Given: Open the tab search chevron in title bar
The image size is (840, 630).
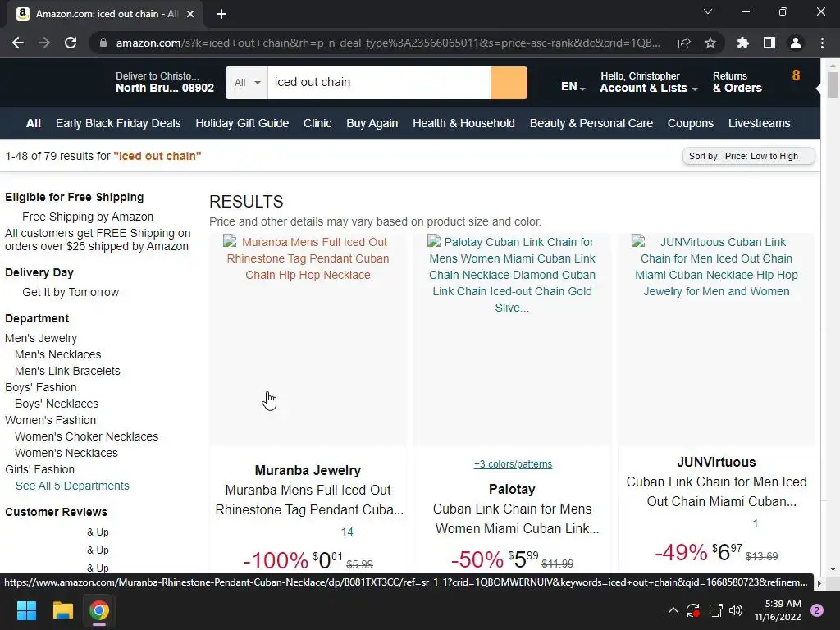Looking at the screenshot, I should pos(708,11).
